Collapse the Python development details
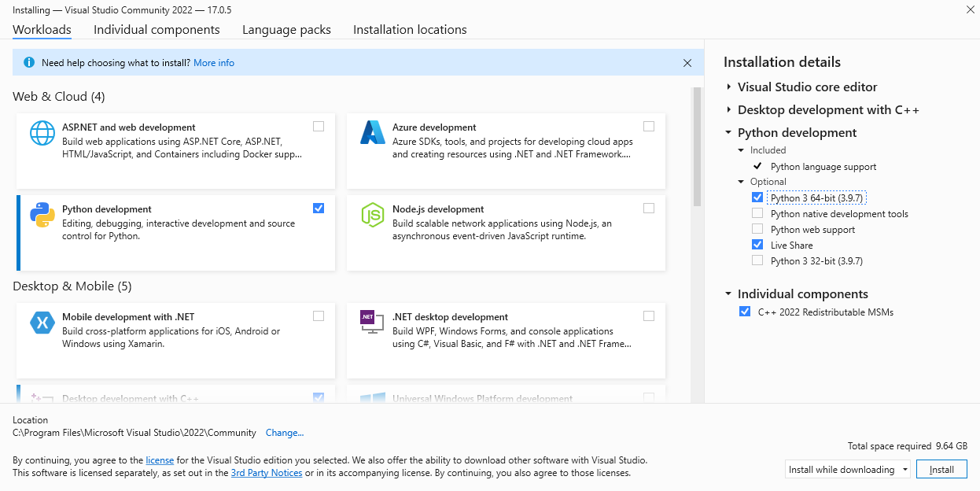 (x=727, y=132)
